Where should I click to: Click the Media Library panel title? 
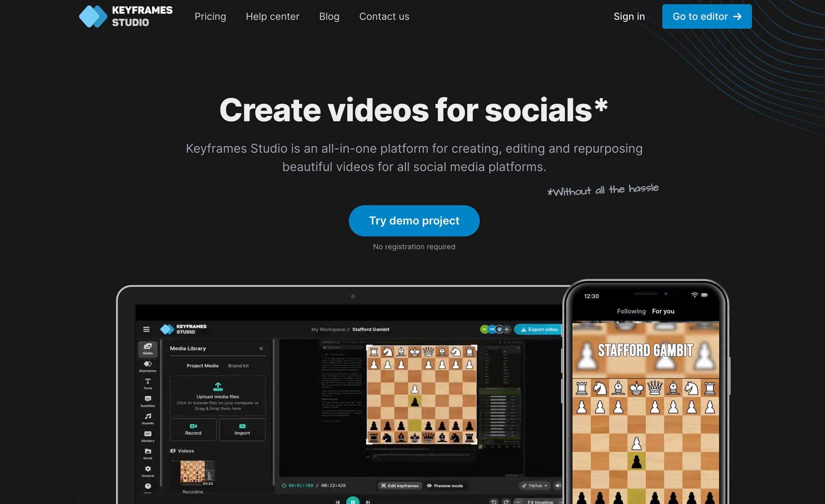pyautogui.click(x=188, y=349)
